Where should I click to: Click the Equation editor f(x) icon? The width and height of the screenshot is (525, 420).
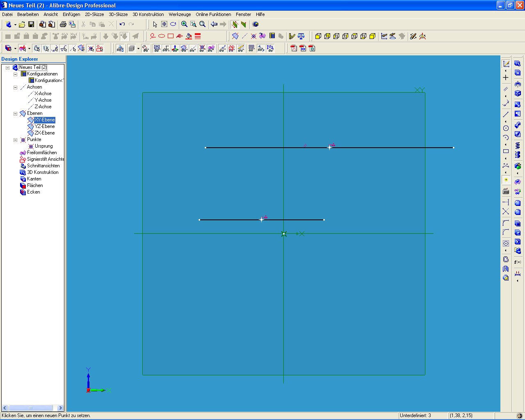pyautogui.click(x=518, y=262)
